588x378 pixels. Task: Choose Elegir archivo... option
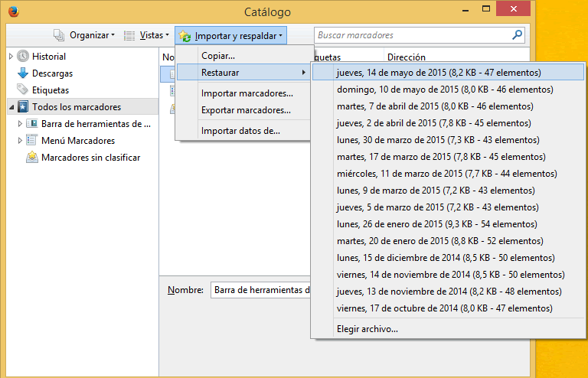(448, 329)
